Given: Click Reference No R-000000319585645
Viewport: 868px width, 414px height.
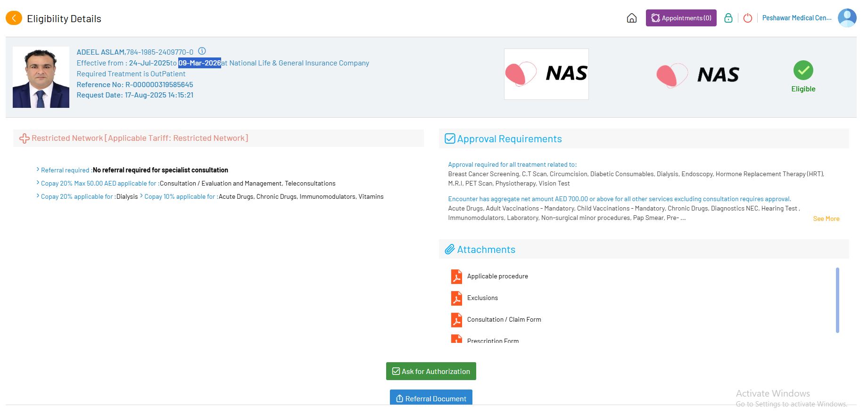Looking at the screenshot, I should point(135,85).
